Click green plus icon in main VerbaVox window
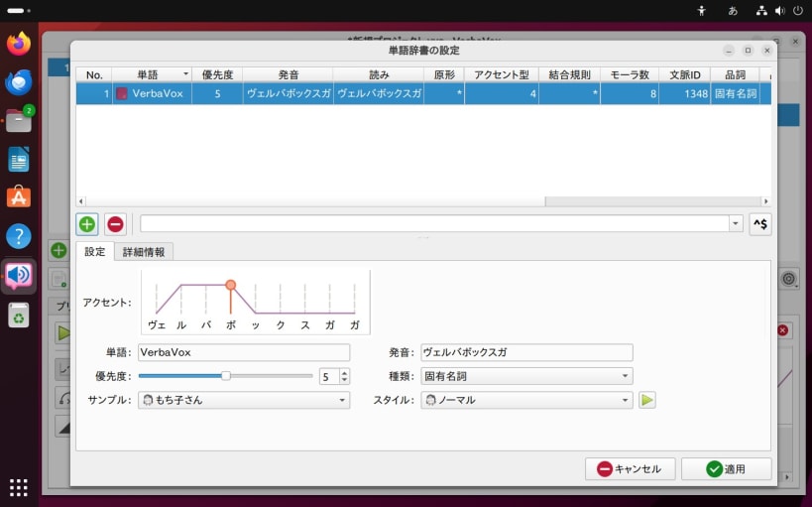This screenshot has width=812, height=507. [x=58, y=250]
